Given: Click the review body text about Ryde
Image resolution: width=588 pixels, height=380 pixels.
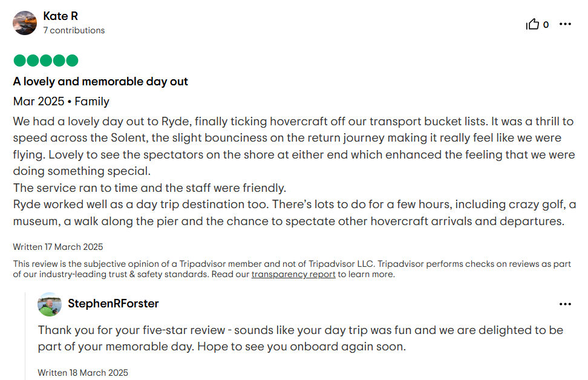Looking at the screenshot, I should 295,171.
